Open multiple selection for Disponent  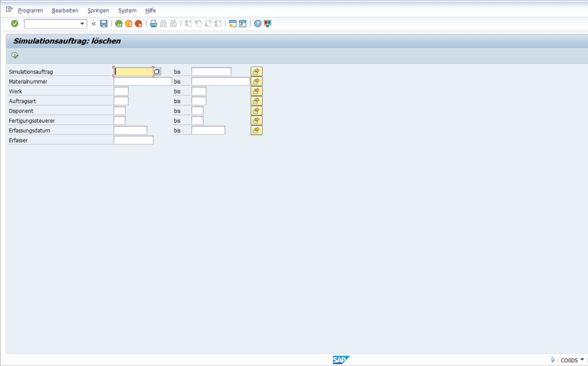coord(256,111)
